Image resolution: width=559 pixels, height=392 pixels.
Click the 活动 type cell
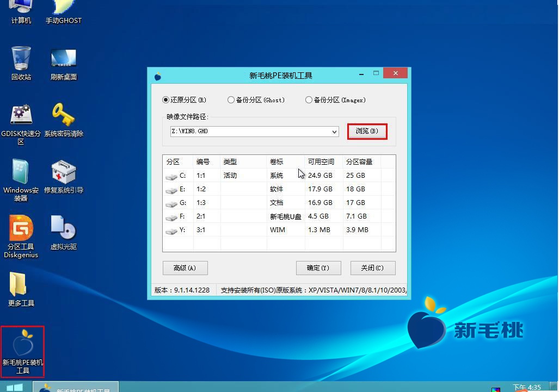[230, 176]
